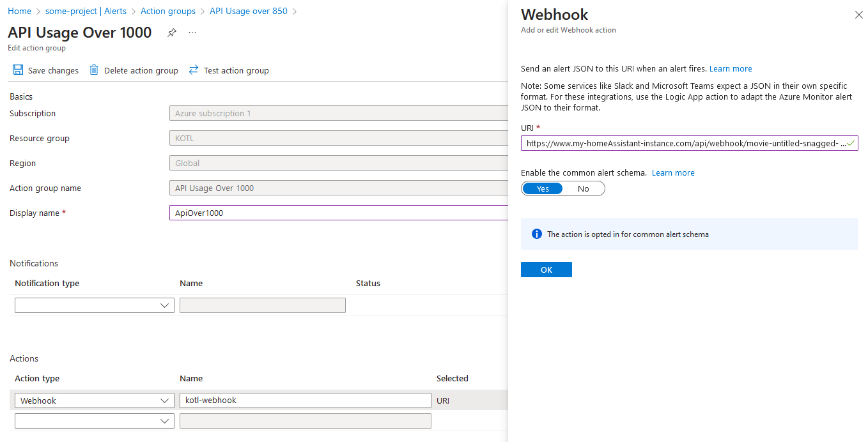Click the webhook URI input field
This screenshot has height=442, width=868.
pos(684,144)
